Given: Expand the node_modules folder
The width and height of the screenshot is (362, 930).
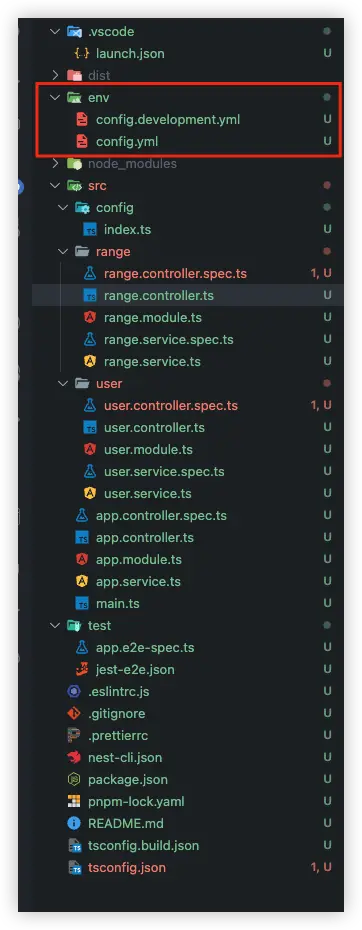Looking at the screenshot, I should click(x=56, y=163).
